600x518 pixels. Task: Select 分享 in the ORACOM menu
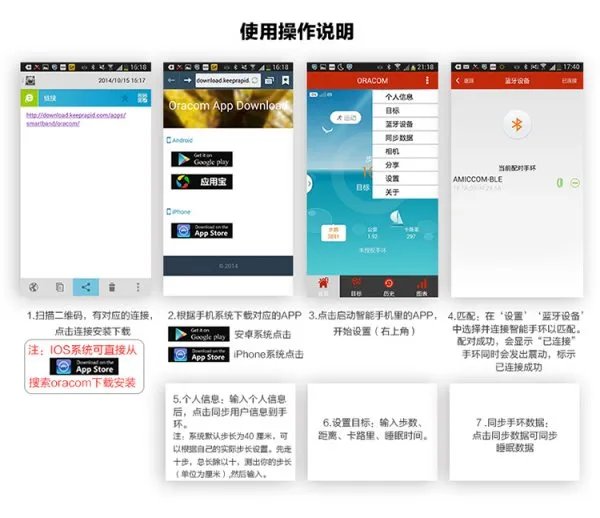point(405,165)
